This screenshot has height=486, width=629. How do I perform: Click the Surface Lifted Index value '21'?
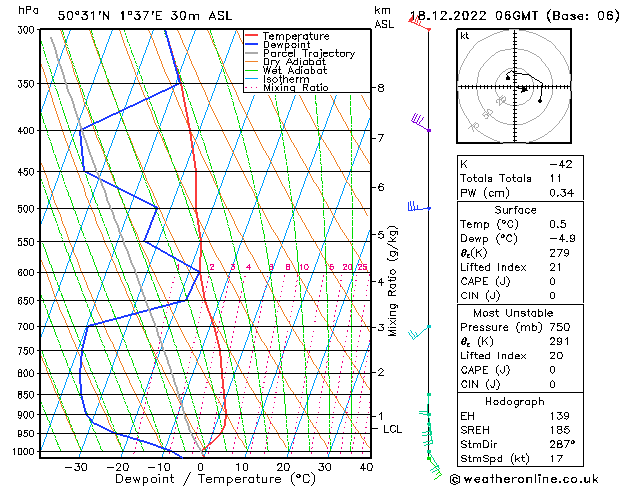556,267
